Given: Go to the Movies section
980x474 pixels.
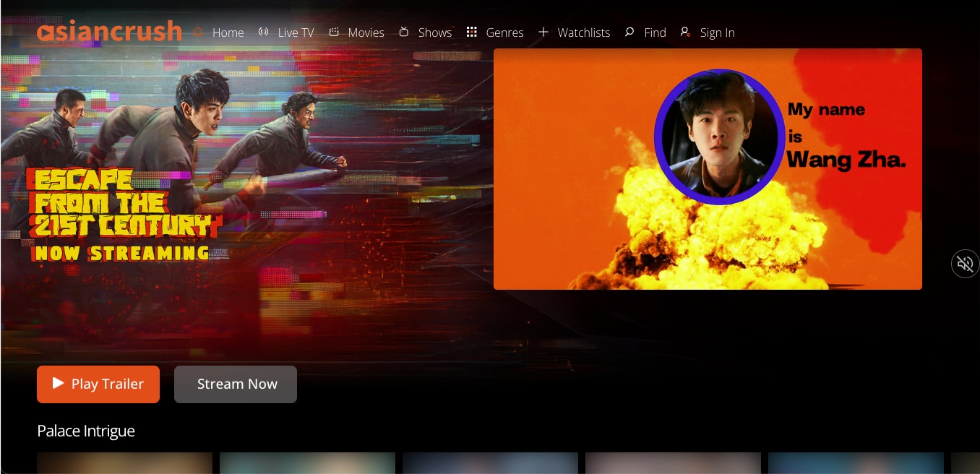Looking at the screenshot, I should click(366, 33).
